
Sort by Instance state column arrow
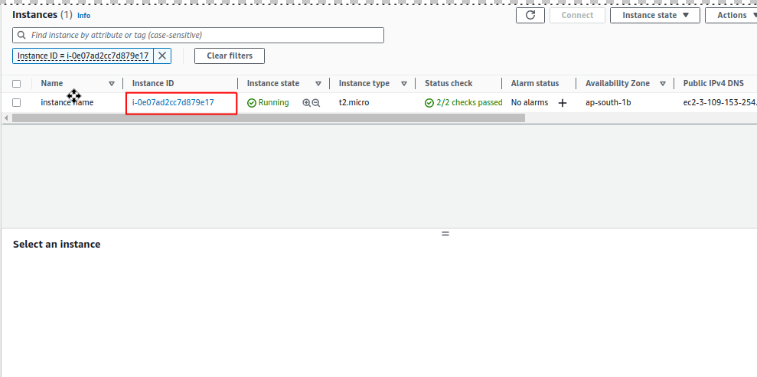[318, 84]
